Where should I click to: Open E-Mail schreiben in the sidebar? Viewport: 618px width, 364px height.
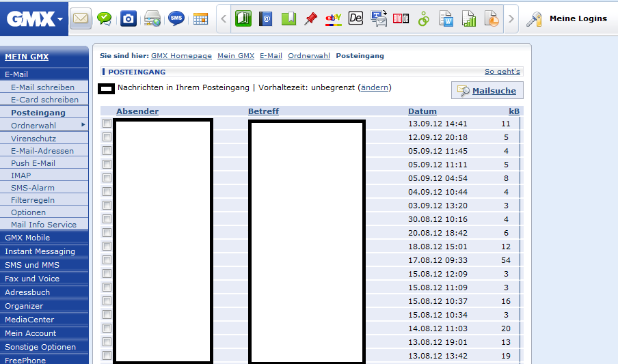click(42, 87)
